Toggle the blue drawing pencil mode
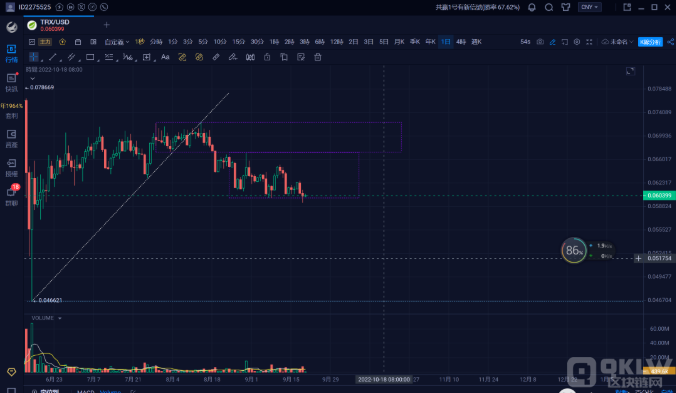 552,42
